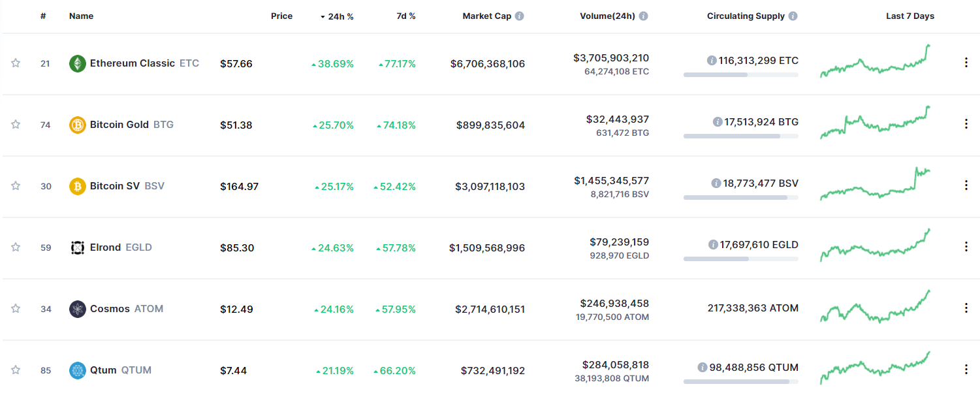Click the Market Cap info icon
Image resolution: width=980 pixels, height=397 pixels.
coord(519,16)
